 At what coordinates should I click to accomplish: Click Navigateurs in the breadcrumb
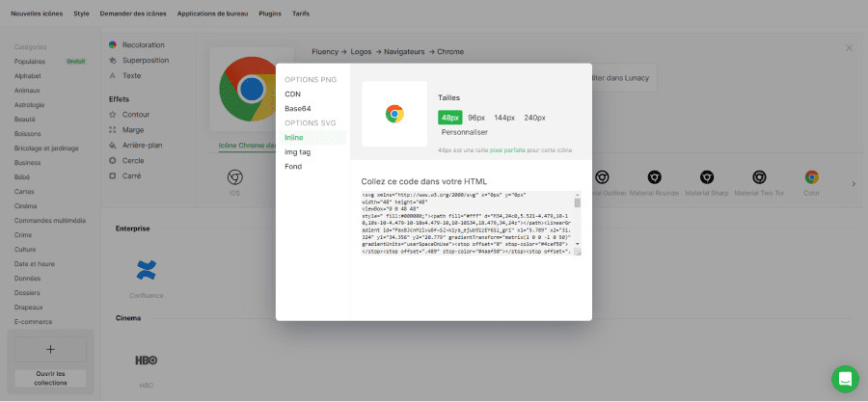405,51
